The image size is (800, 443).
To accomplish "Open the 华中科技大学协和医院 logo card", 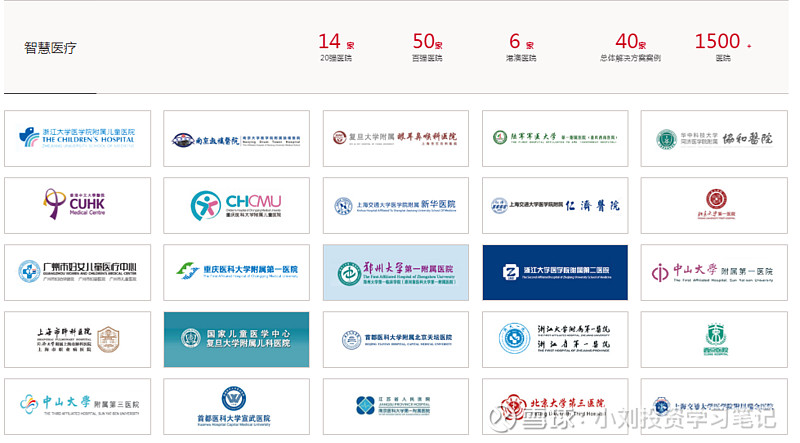I will tap(714, 138).
